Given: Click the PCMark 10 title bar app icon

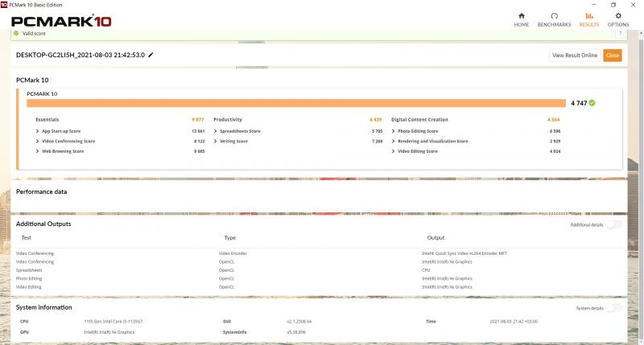Looking at the screenshot, I should [x=4, y=5].
